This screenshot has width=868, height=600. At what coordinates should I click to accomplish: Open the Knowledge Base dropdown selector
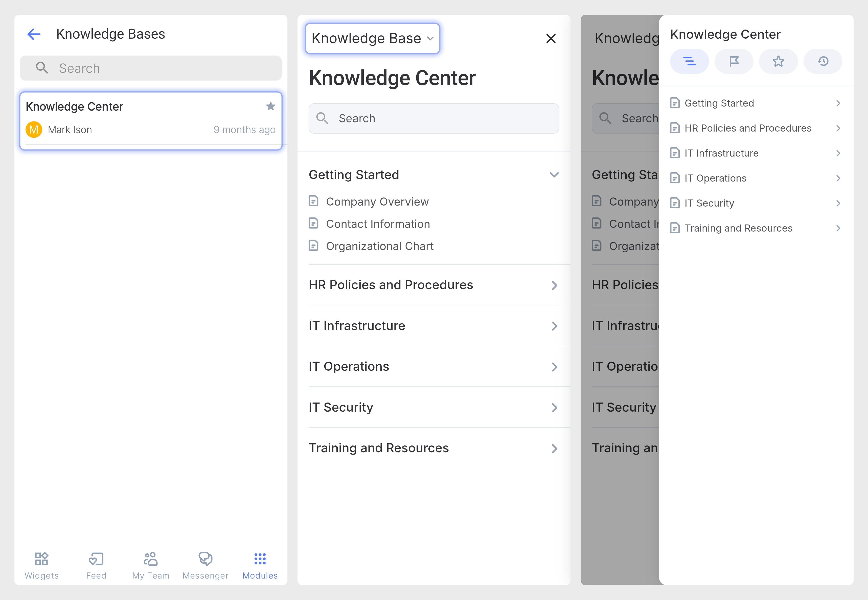tap(372, 38)
